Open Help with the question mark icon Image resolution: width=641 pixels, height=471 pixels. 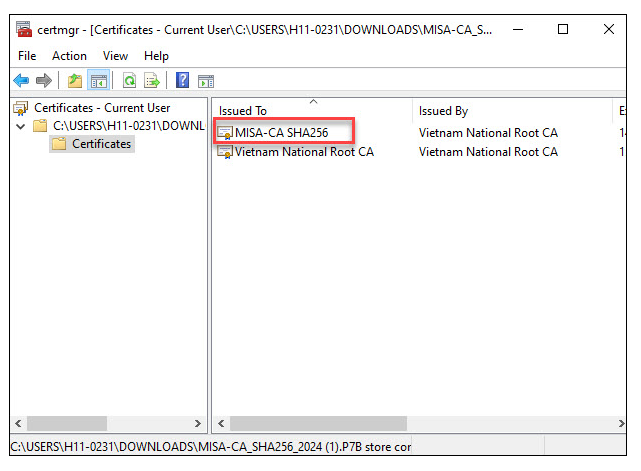point(182,80)
